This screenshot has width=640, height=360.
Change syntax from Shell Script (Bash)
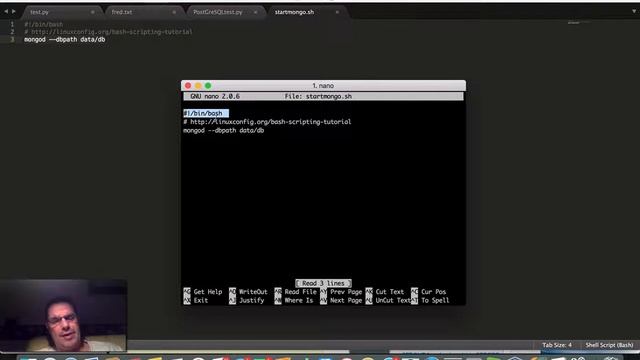tap(609, 345)
